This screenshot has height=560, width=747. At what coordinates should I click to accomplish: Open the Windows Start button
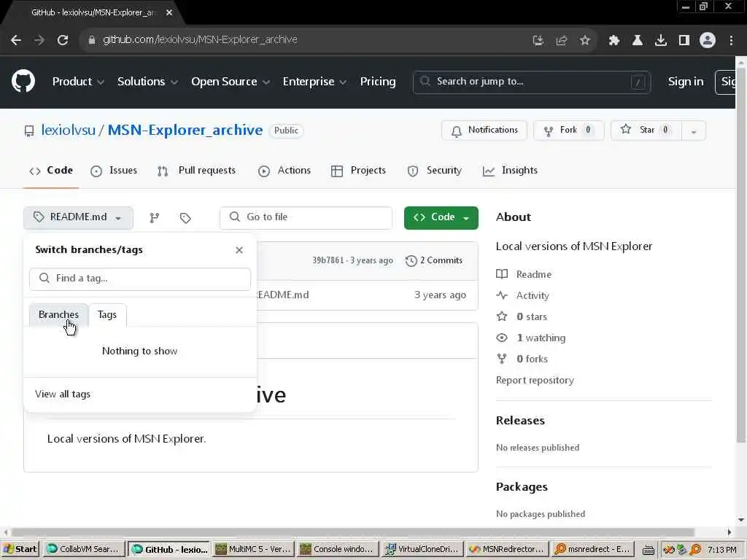coord(20,549)
